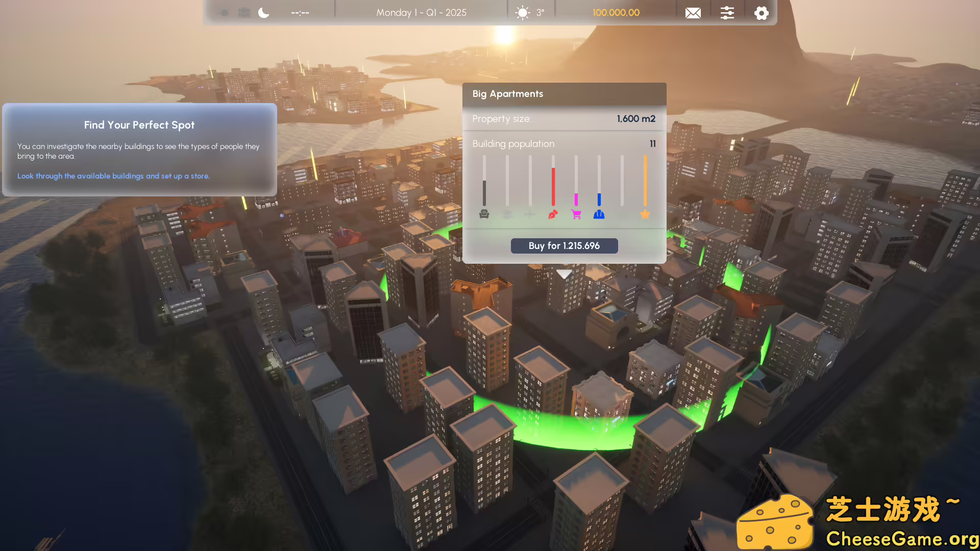Click the 'Property size:' label

click(501, 119)
